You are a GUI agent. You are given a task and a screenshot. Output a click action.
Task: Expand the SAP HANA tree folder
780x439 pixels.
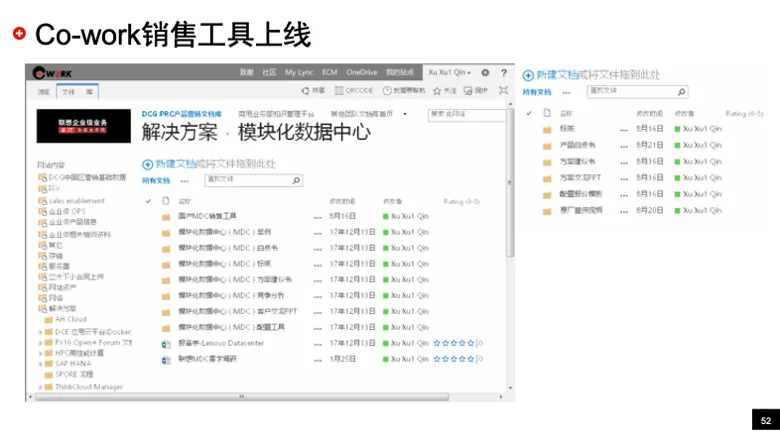[40, 364]
